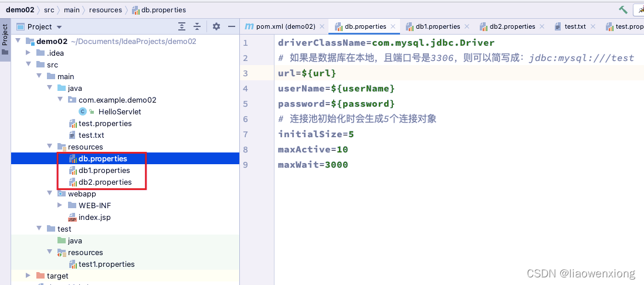Click the webapp folder icon
644x285 pixels.
(62, 194)
